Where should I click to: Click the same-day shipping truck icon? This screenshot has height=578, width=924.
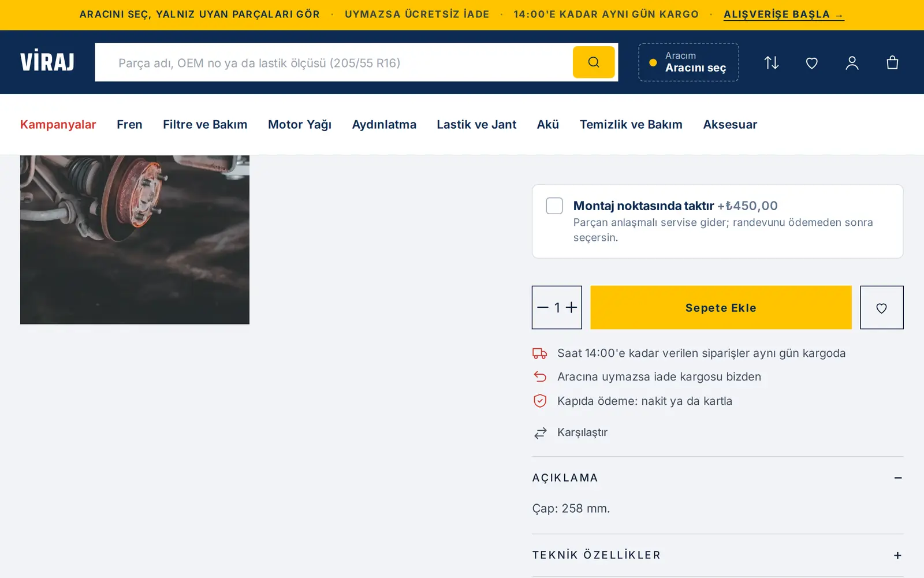coord(540,353)
